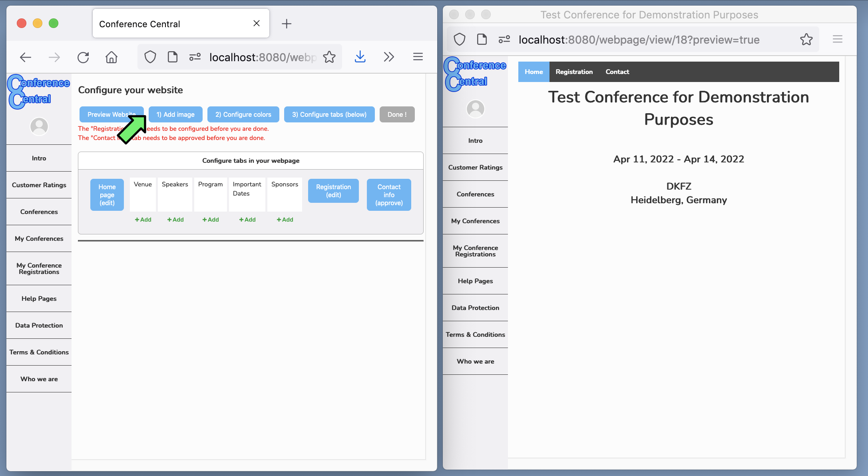Open the user avatar in left sidebar
The image size is (868, 476).
(x=39, y=126)
